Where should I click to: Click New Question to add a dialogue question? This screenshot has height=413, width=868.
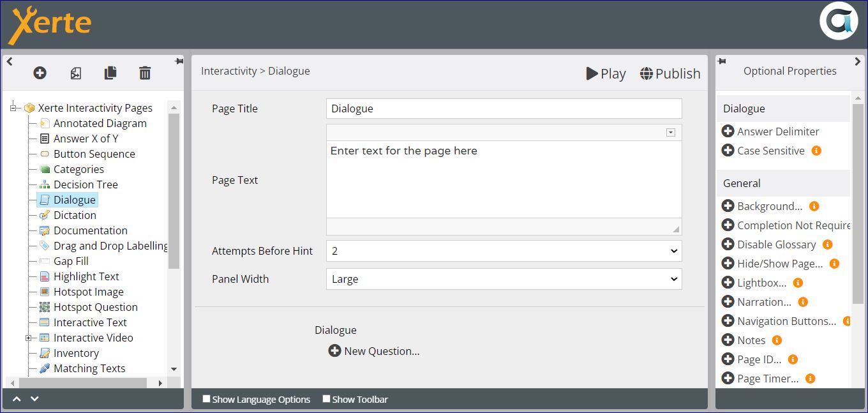[x=374, y=351]
